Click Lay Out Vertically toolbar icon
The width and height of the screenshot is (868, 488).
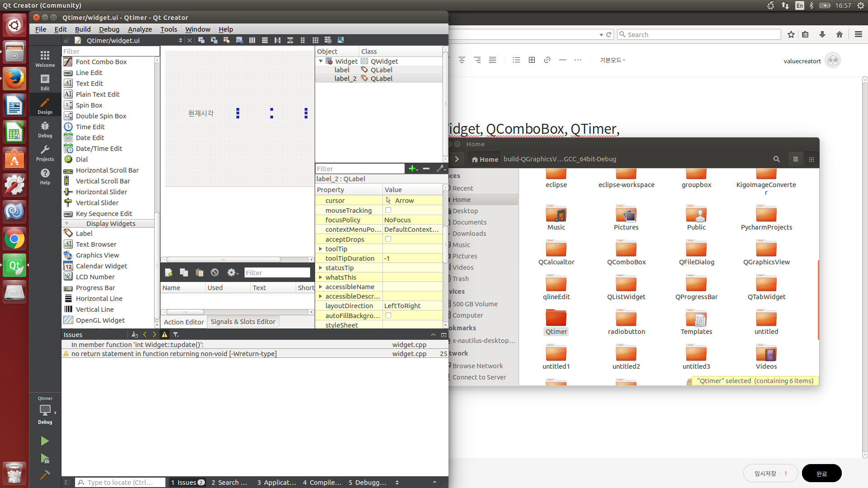[x=265, y=40]
